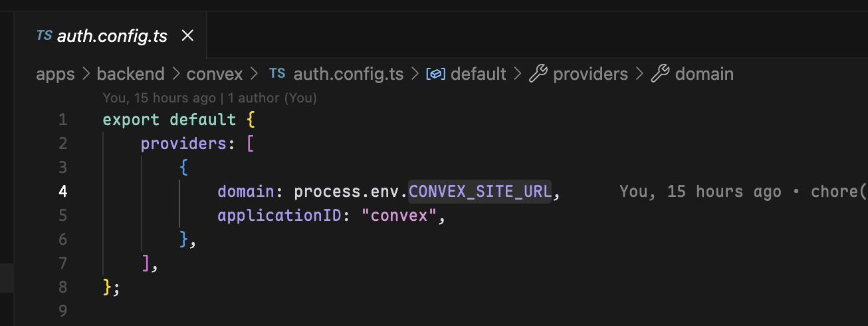The height and width of the screenshot is (326, 868).
Task: Click the default symbol icon in breadcrumbs
Action: (435, 74)
